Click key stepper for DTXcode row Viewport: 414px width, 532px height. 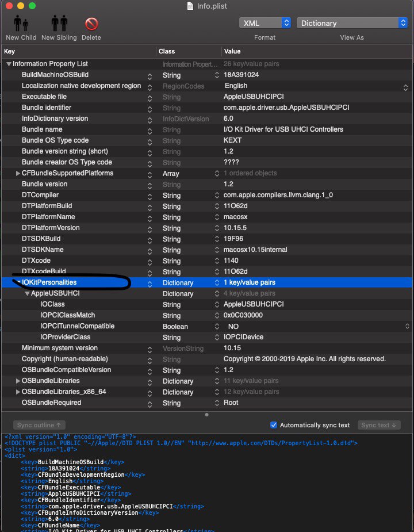pos(149,262)
